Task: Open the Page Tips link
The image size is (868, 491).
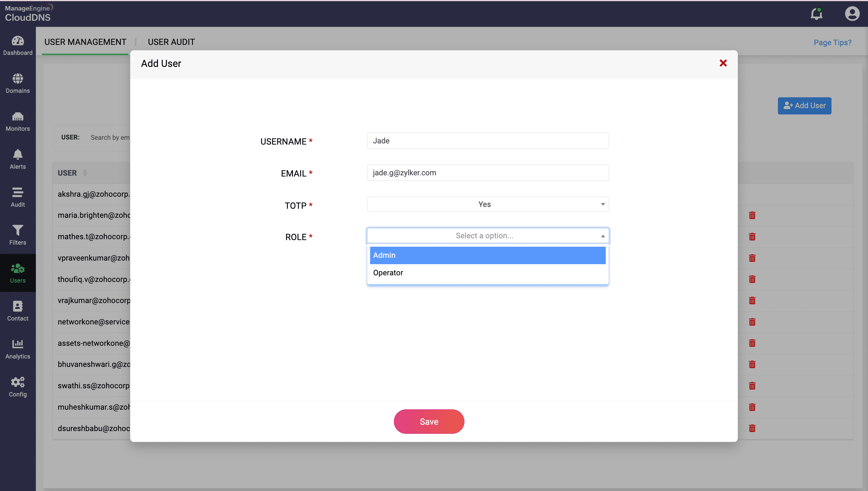Action: pos(832,42)
